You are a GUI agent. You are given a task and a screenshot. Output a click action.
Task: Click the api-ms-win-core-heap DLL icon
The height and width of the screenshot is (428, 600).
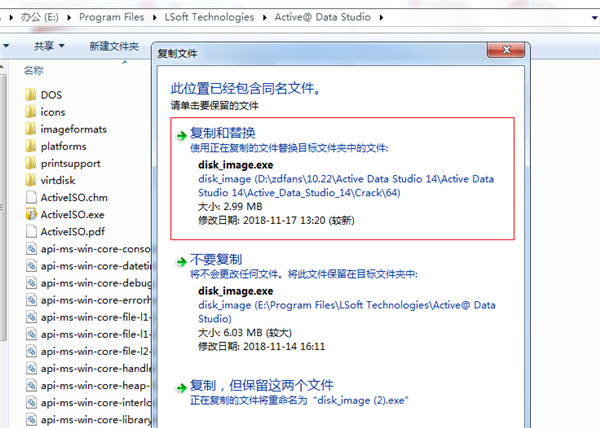tap(31, 385)
